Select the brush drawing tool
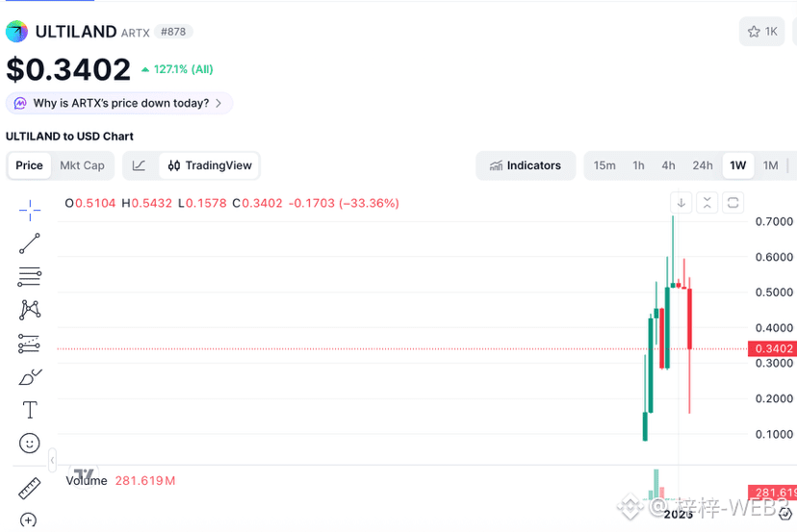Viewport: 797px width, 532px height. [x=30, y=377]
